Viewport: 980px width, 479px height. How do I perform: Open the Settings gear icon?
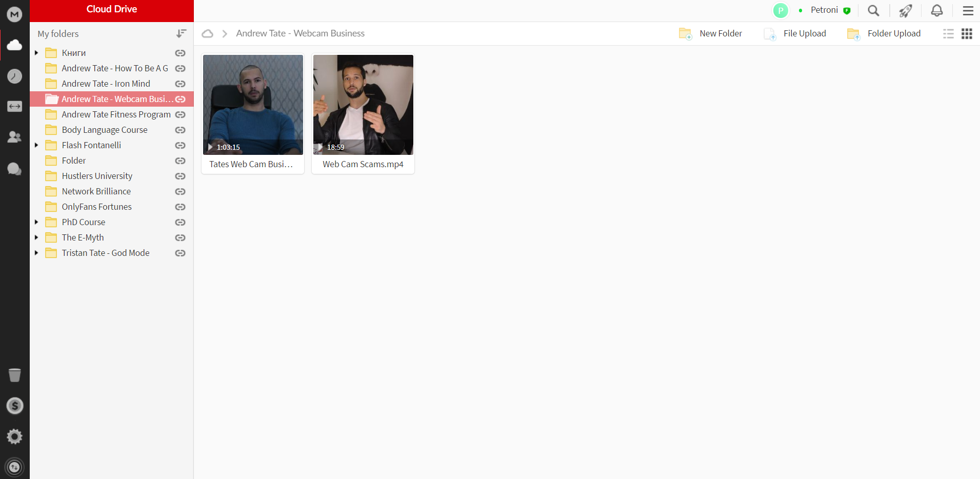click(14, 436)
